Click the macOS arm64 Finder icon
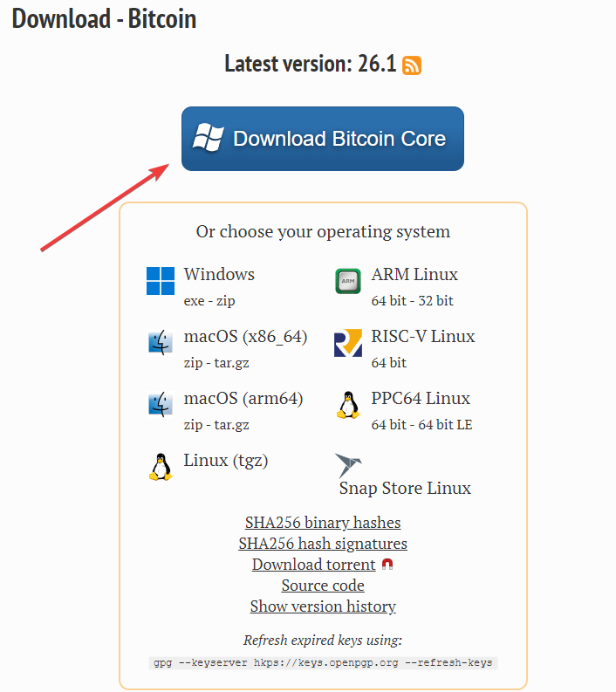 [x=161, y=404]
